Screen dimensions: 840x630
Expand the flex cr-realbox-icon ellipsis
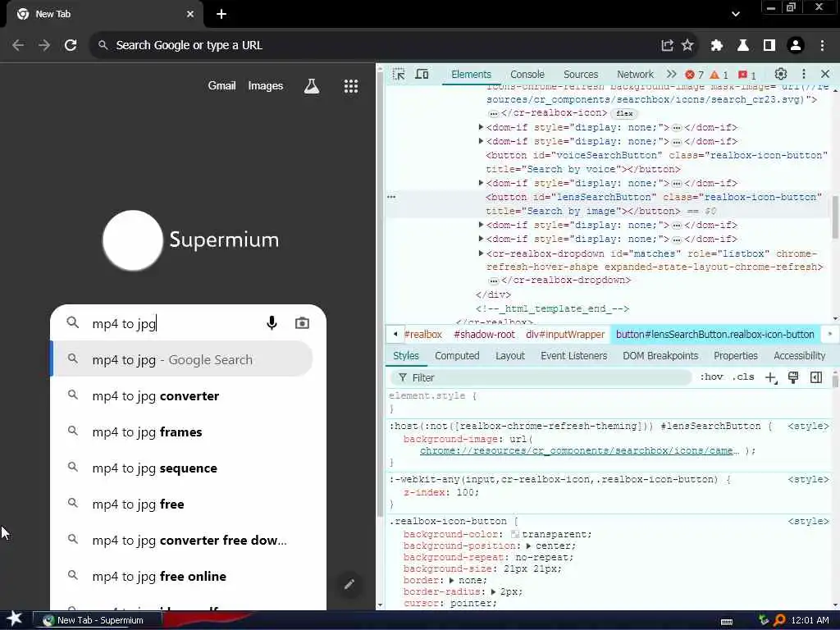tap(493, 113)
